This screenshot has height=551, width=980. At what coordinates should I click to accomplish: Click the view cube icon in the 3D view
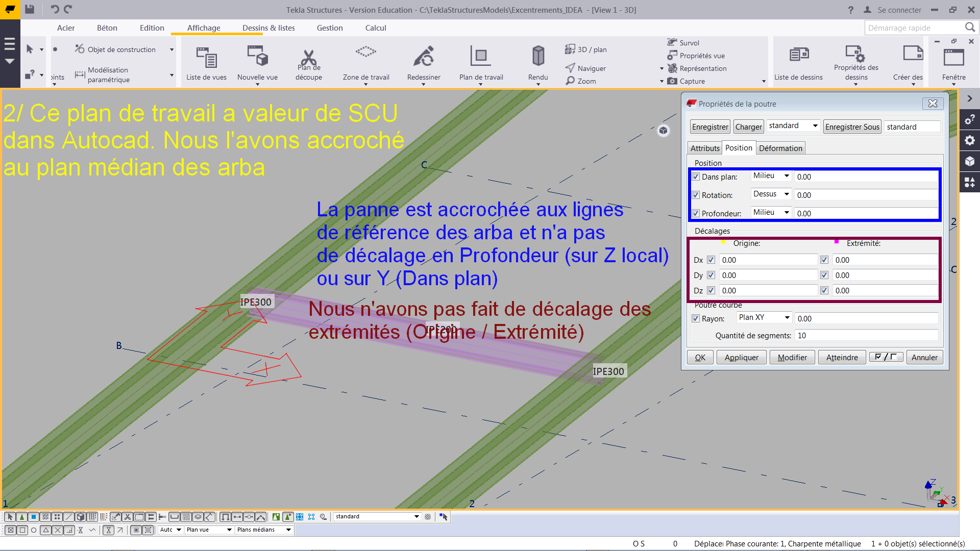tap(663, 131)
